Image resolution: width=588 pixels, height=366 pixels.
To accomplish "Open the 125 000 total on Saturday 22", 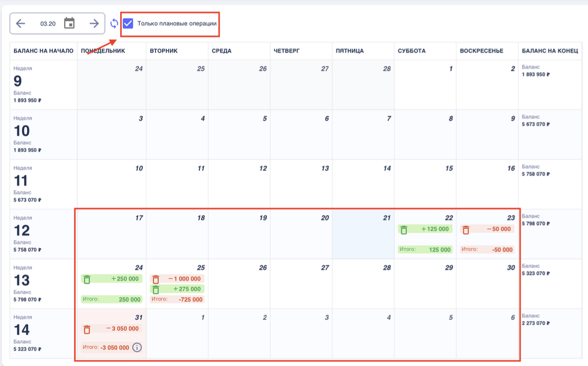I will 425,250.
